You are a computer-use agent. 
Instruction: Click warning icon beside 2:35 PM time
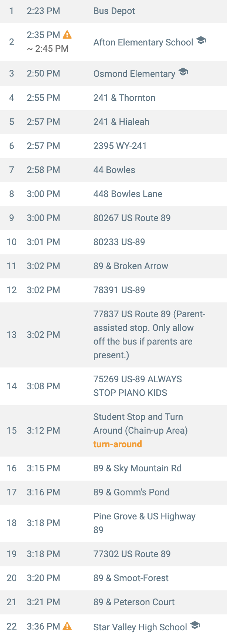coord(67,35)
